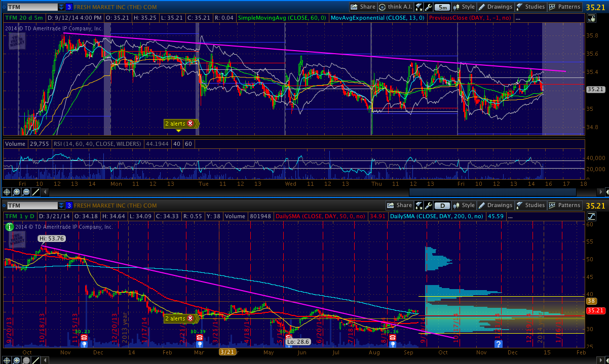Select the trendline drawing tool below top chart

click(36, 192)
